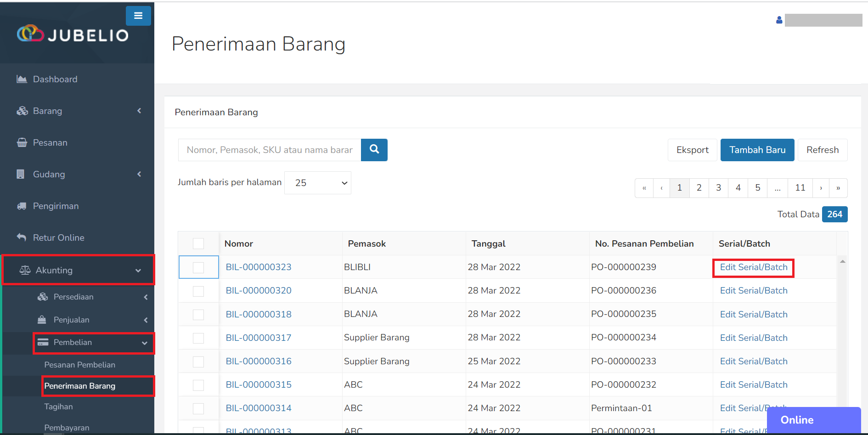Click the Retur Online reply arrow icon
Viewport: 868px width, 435px height.
(22, 237)
